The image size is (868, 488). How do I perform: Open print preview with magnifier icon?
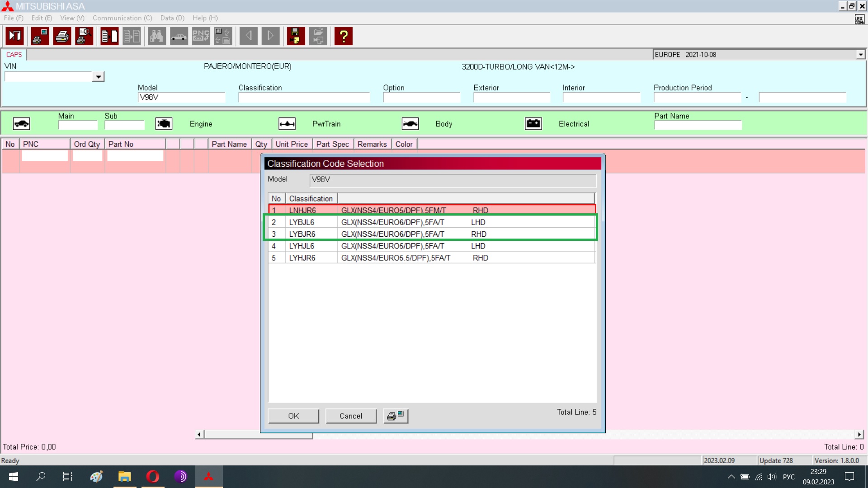click(84, 36)
